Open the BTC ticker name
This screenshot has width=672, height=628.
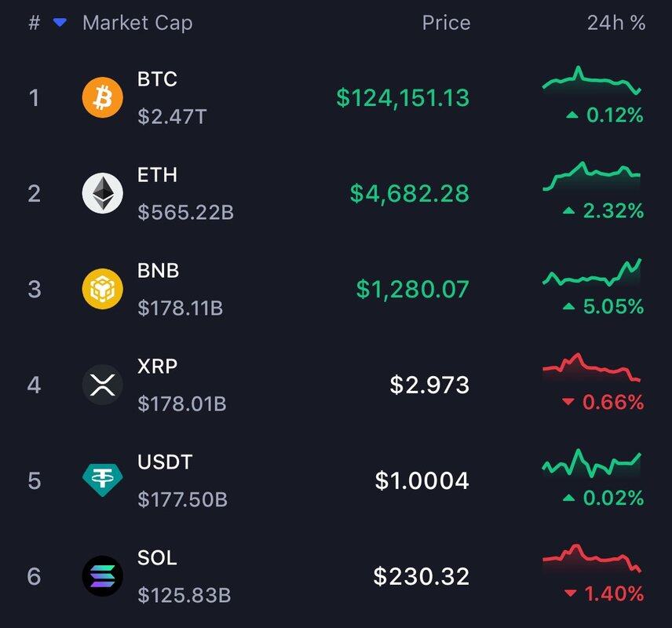click(157, 79)
